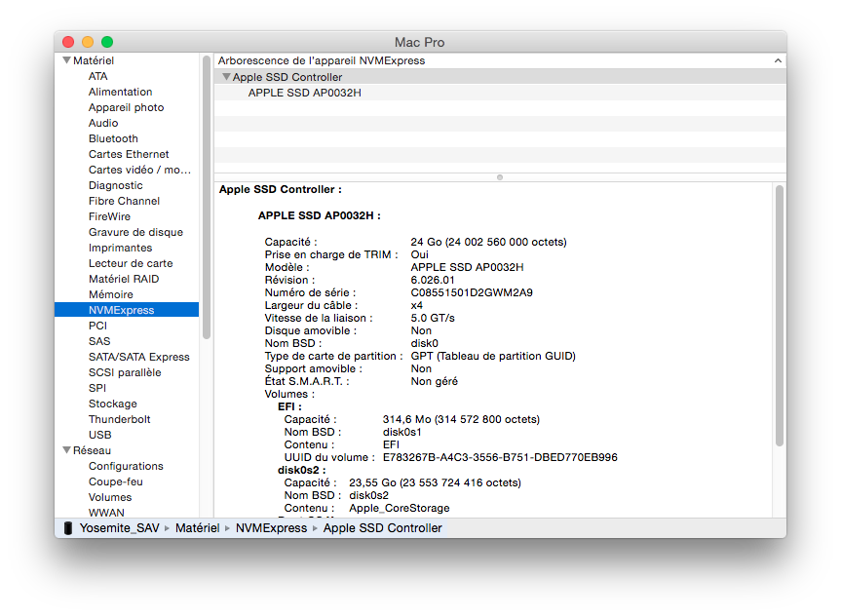Click the EFI volume UUID value
This screenshot has width=841, height=616.
click(500, 457)
